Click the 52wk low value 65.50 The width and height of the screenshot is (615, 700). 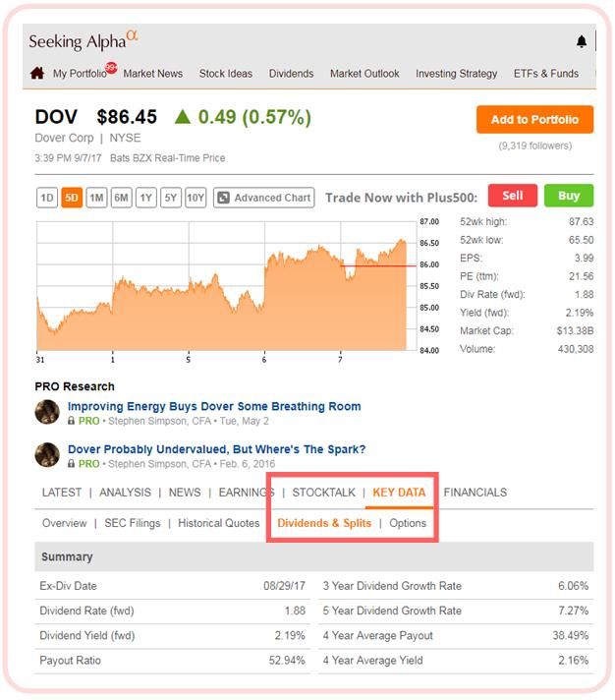coord(581,240)
